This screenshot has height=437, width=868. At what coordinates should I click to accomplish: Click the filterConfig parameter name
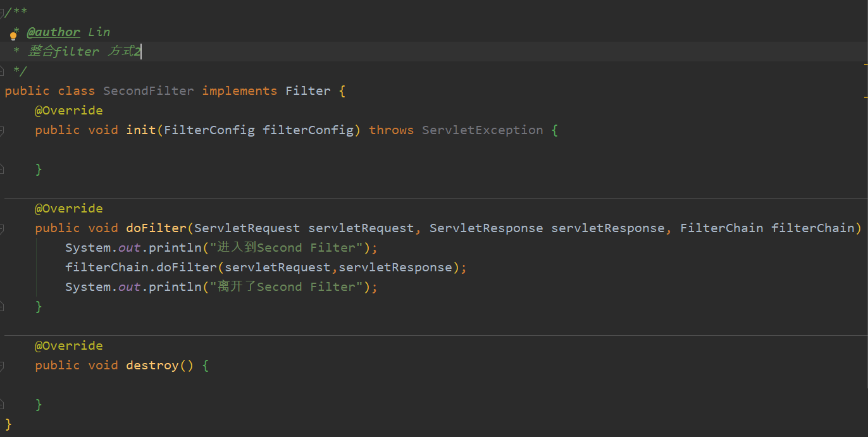click(308, 130)
